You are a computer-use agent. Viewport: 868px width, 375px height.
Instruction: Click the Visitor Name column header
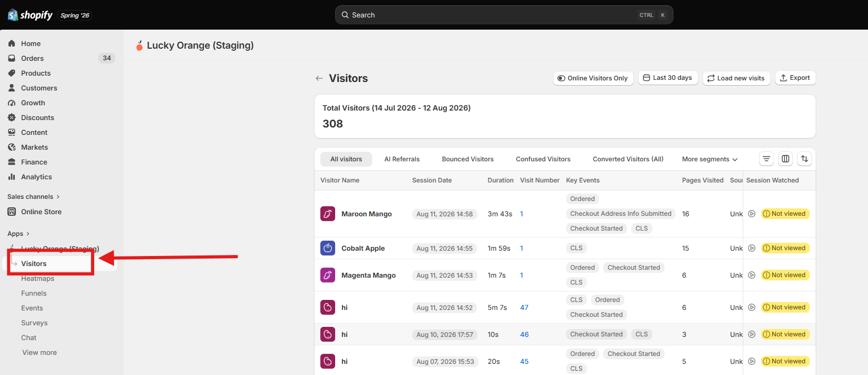[x=340, y=180]
